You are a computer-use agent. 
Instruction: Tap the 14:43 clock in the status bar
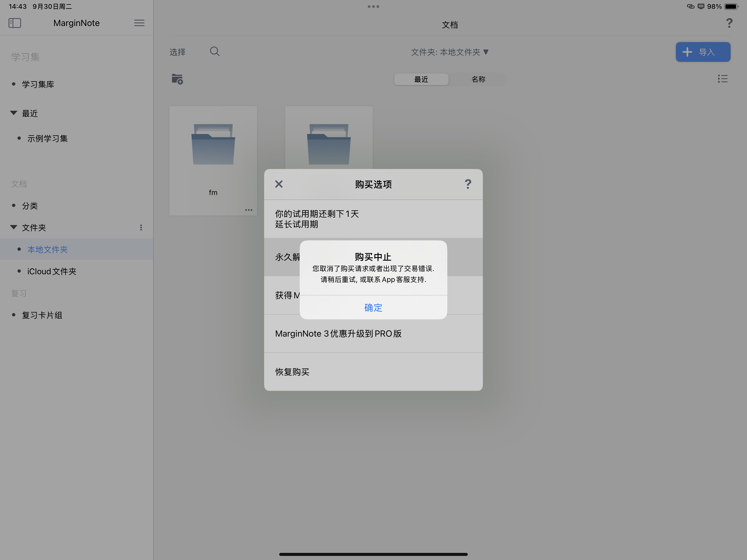(x=17, y=6)
